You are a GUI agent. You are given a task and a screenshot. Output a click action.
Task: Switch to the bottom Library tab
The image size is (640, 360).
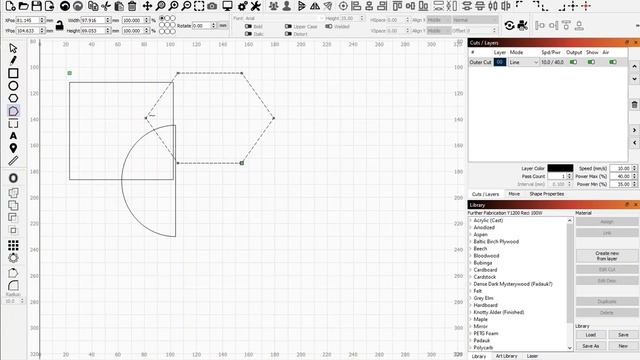coord(479,356)
